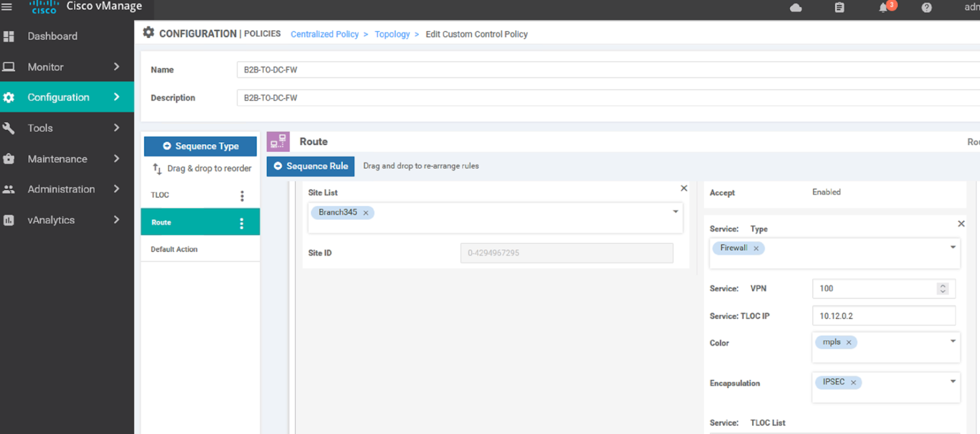
Task: Click the policy Description input field
Action: click(x=608, y=98)
